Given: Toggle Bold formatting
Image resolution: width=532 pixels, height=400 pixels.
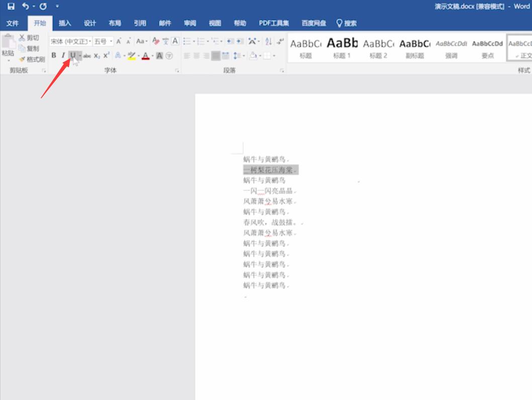Looking at the screenshot, I should (54, 56).
